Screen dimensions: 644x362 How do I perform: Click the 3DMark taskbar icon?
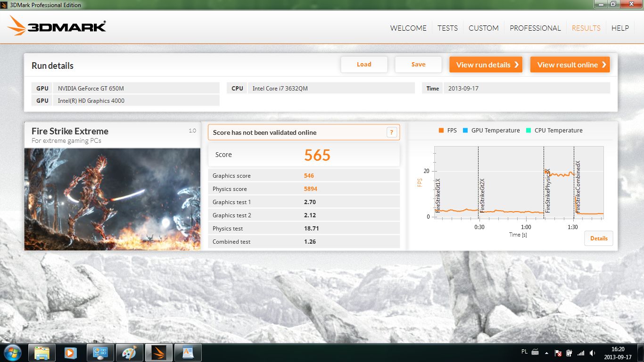(x=159, y=353)
